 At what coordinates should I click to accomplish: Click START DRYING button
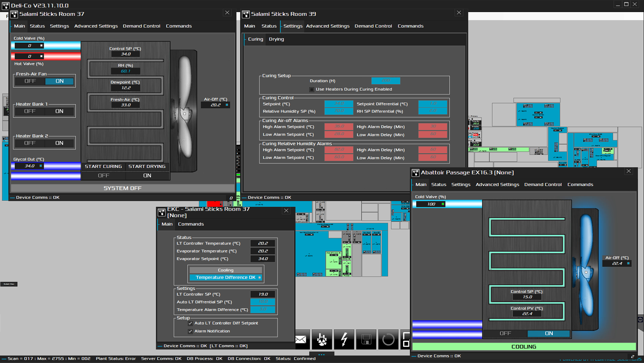point(147,166)
